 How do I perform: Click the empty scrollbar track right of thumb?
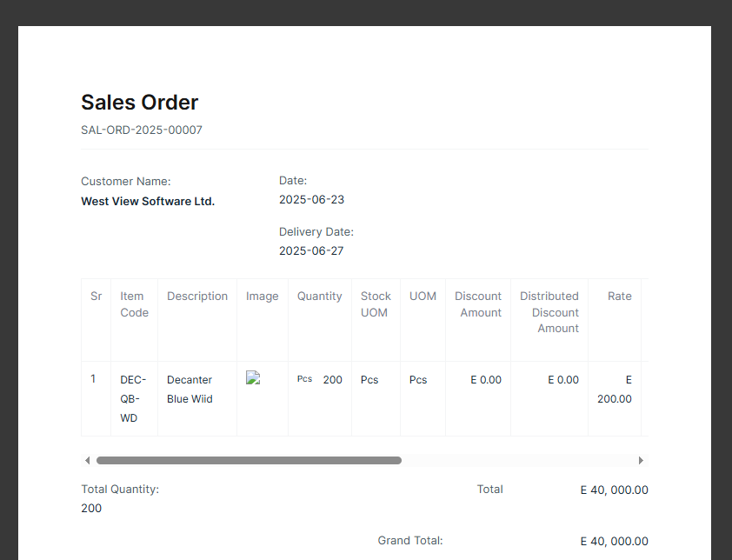(518, 461)
